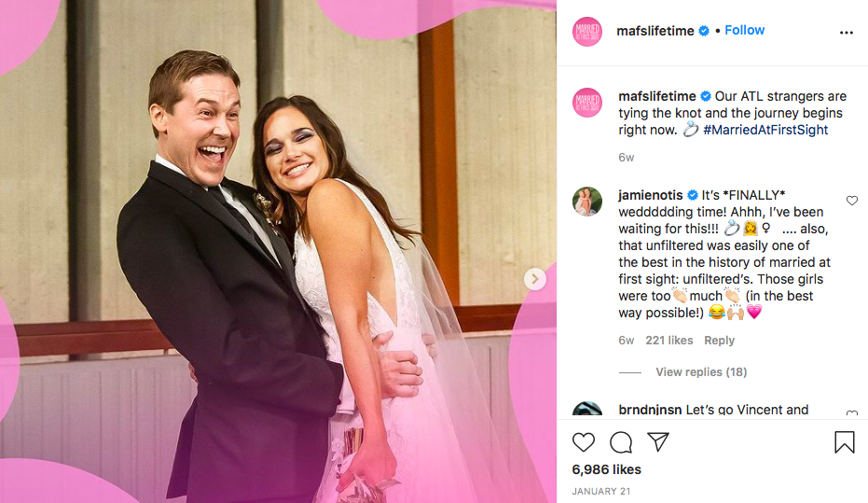This screenshot has height=503, width=868.
Task: Open the three-dots more options menu
Action: click(847, 33)
